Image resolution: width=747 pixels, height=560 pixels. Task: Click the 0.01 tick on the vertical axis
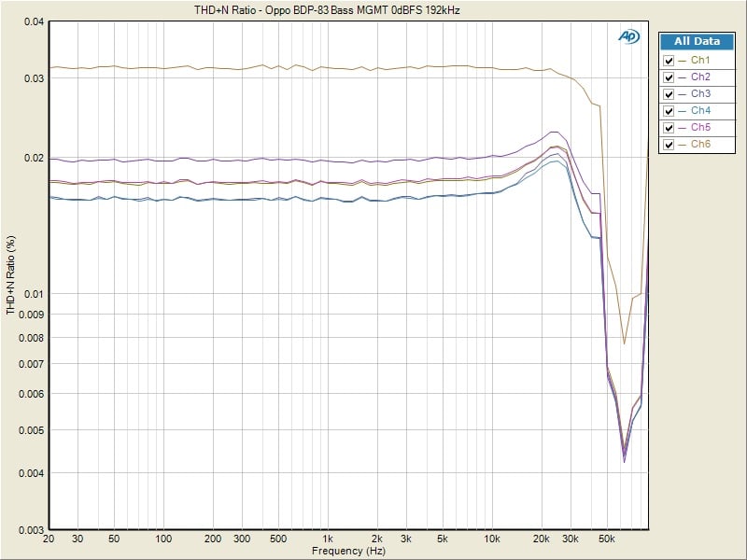pos(33,294)
